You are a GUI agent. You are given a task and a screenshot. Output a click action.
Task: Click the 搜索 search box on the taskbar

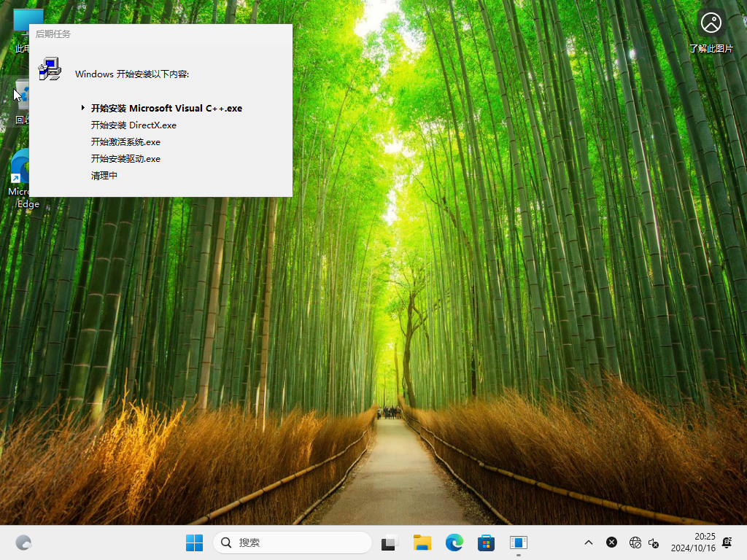(x=292, y=543)
